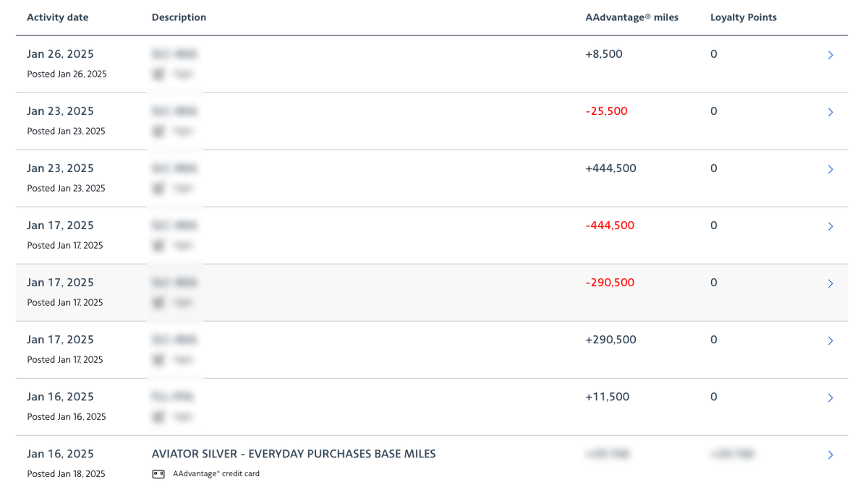868x490 pixels.
Task: Select the flight icon beside the -25,500 entry
Action: pyautogui.click(x=158, y=131)
